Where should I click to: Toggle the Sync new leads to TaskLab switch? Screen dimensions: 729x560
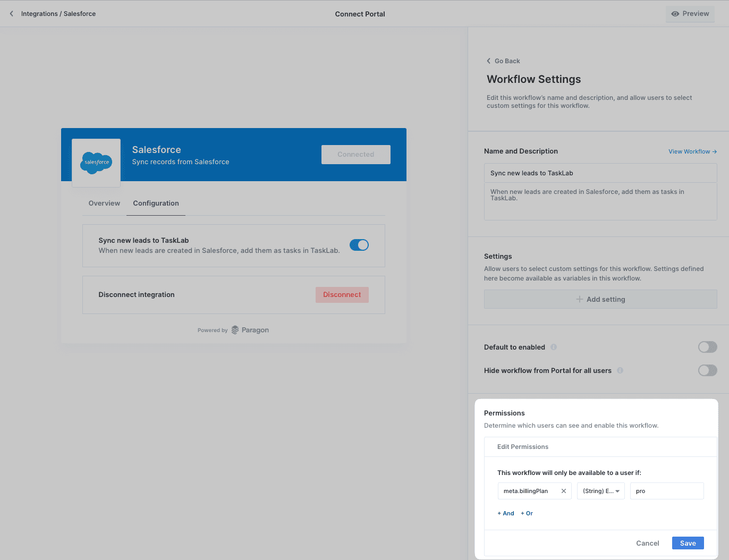[x=359, y=245]
